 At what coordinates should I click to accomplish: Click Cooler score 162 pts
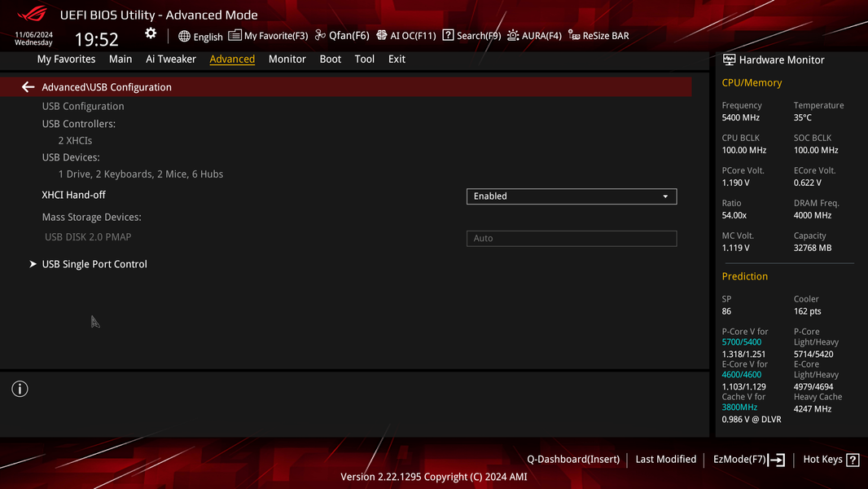coord(807,311)
